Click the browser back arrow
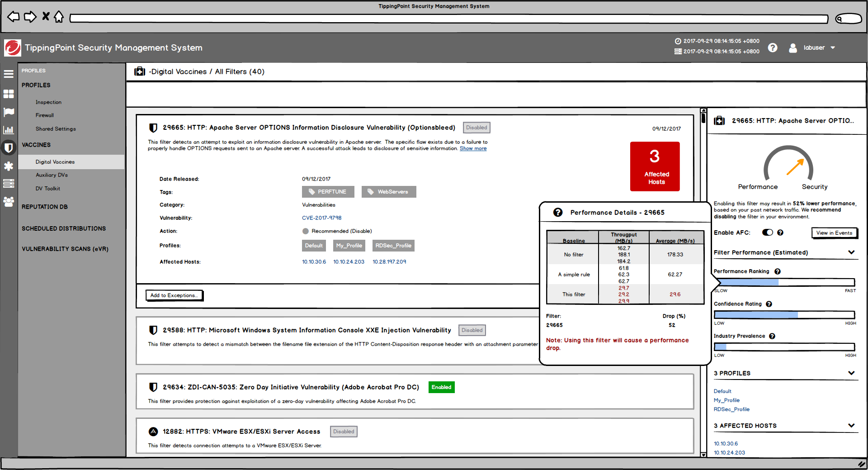The image size is (868, 470). pos(14,17)
